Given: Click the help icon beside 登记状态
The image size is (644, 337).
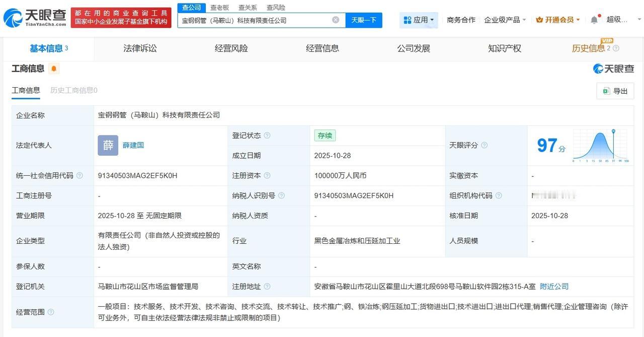Looking at the screenshot, I should click(267, 136).
